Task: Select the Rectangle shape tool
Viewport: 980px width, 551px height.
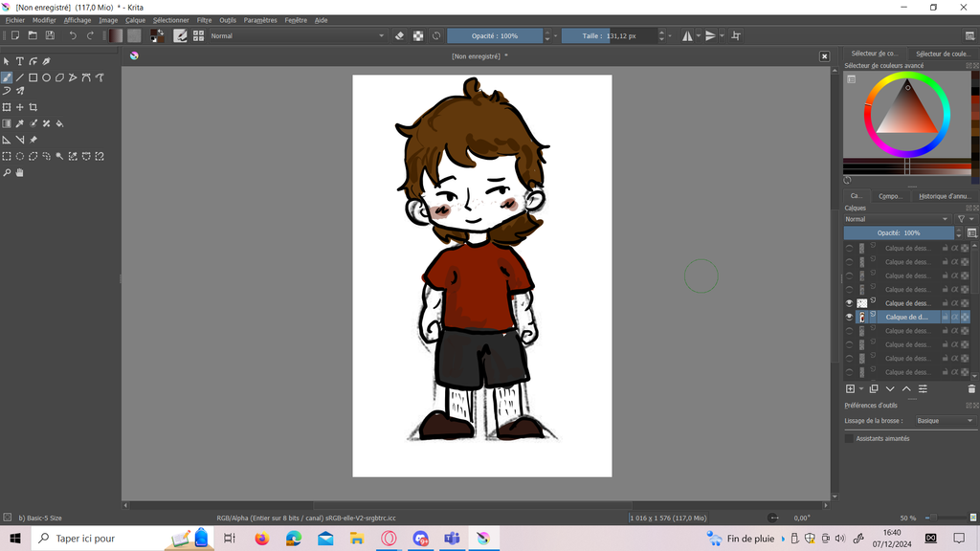Action: tap(33, 77)
